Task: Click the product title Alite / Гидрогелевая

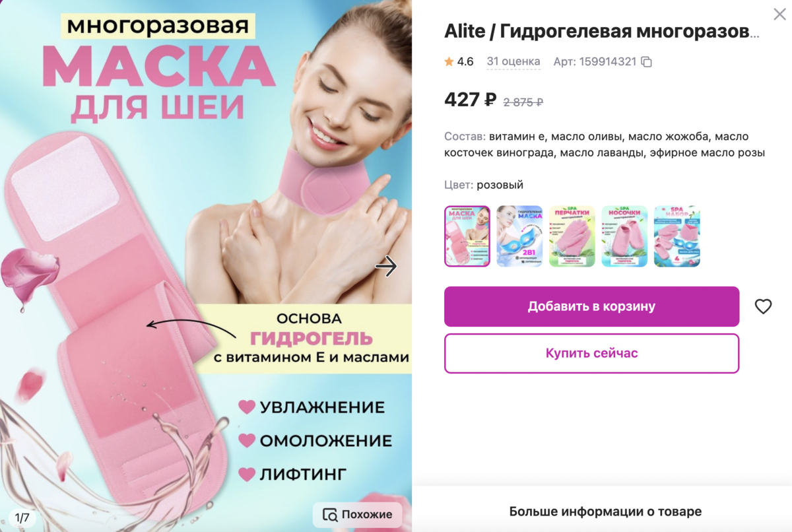Action: pos(602,30)
